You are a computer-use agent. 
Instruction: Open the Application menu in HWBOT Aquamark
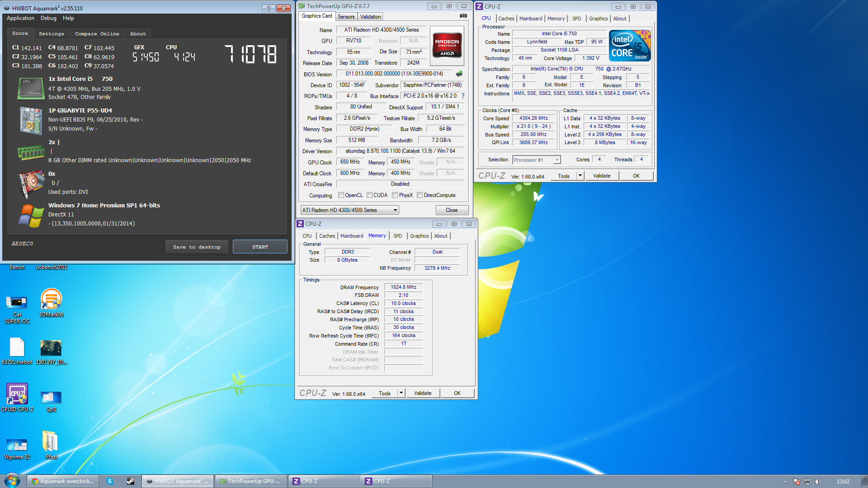coord(20,18)
